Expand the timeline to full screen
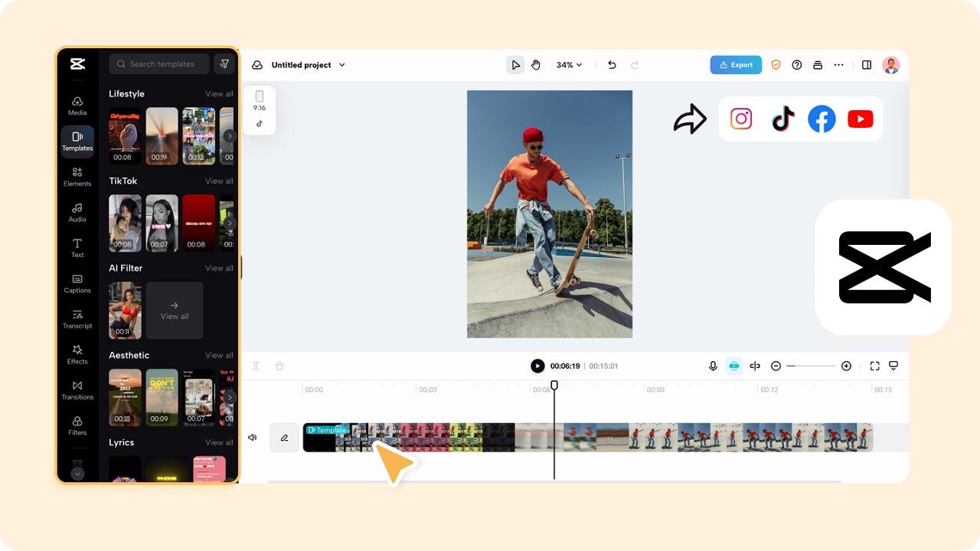Image resolution: width=980 pixels, height=551 pixels. tap(874, 366)
